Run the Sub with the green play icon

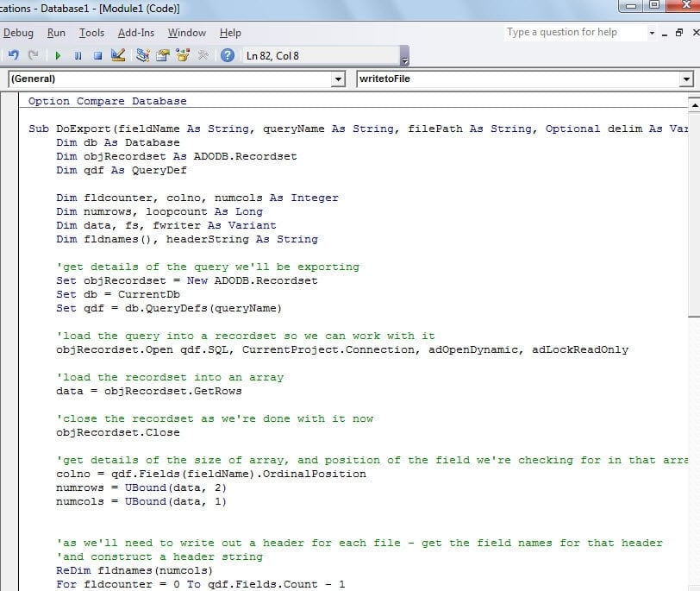58,55
